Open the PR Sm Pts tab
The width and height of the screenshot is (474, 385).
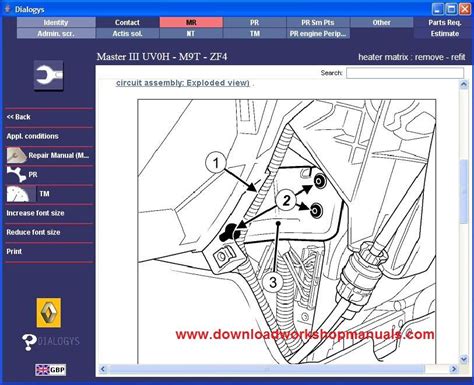click(x=318, y=22)
